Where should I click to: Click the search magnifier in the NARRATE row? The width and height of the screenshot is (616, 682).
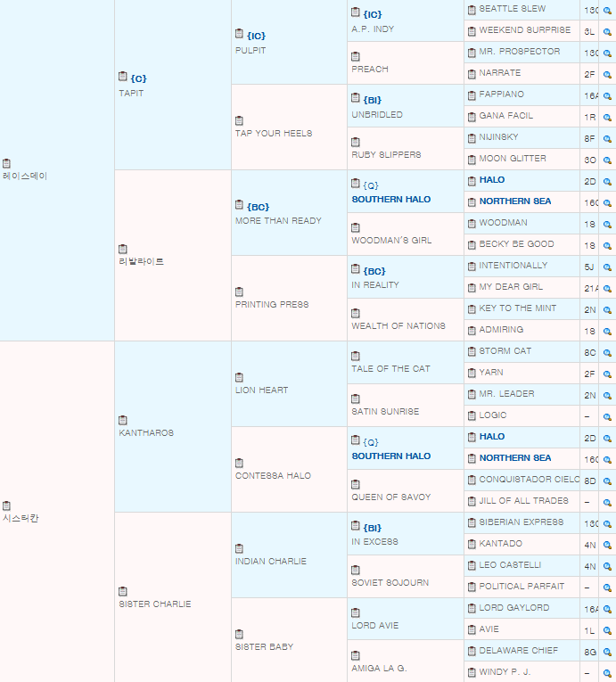click(607, 74)
